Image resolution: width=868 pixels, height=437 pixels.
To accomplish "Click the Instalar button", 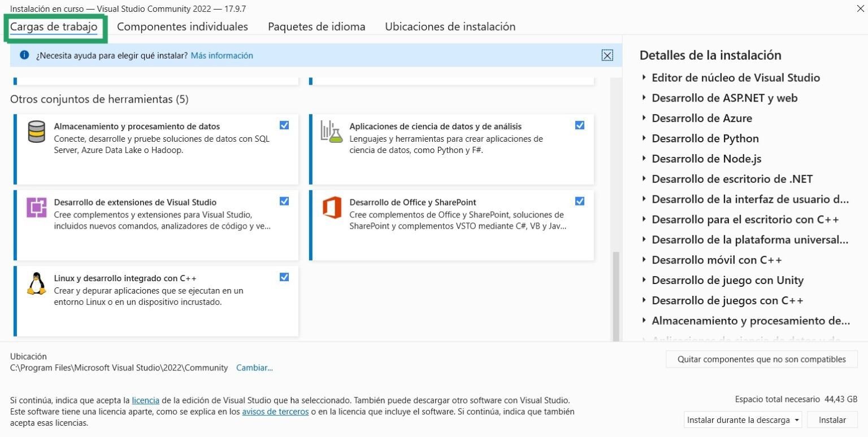I will pyautogui.click(x=832, y=419).
